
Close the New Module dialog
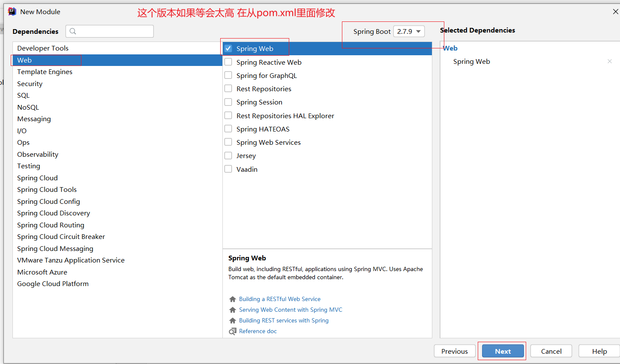coord(615,12)
